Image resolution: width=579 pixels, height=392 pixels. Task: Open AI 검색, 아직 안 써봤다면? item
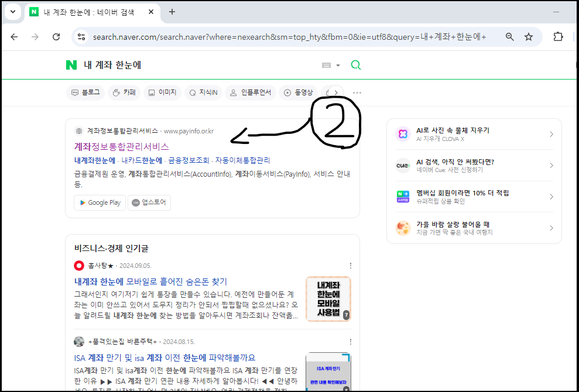click(x=455, y=161)
